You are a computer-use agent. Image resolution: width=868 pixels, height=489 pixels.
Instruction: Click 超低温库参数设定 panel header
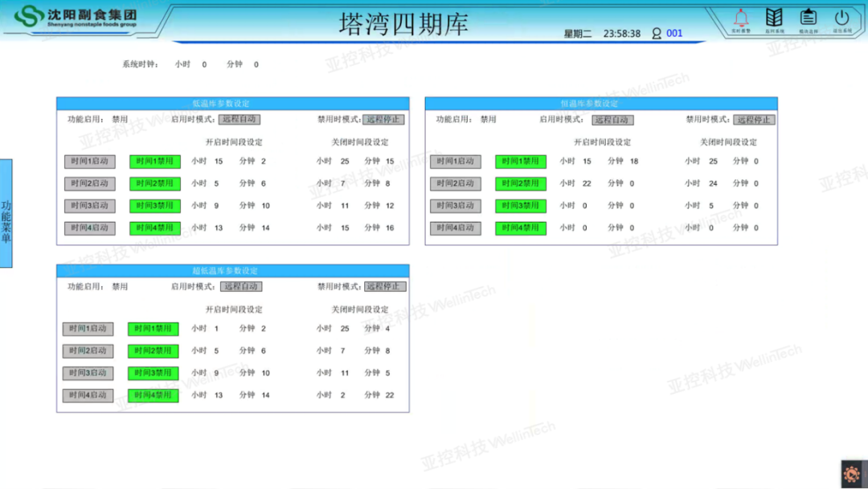pyautogui.click(x=232, y=271)
